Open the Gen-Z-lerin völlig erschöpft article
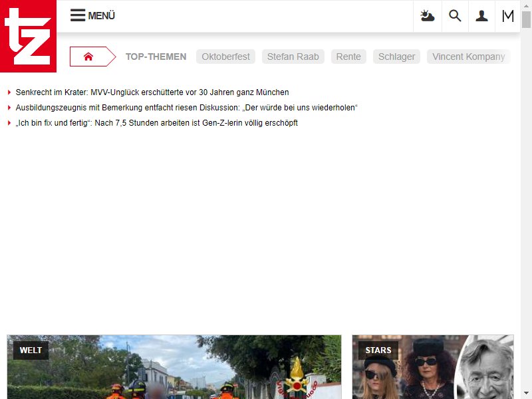 click(157, 123)
